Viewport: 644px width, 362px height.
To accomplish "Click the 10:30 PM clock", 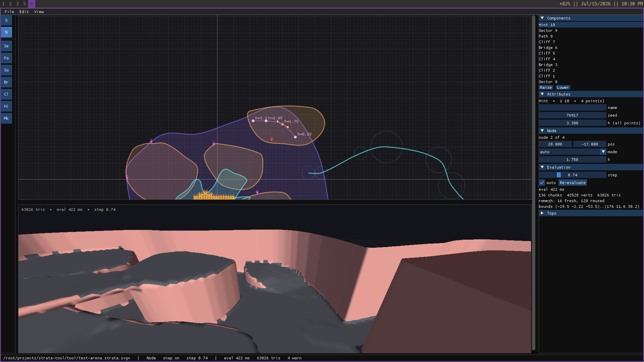I will [x=632, y=4].
